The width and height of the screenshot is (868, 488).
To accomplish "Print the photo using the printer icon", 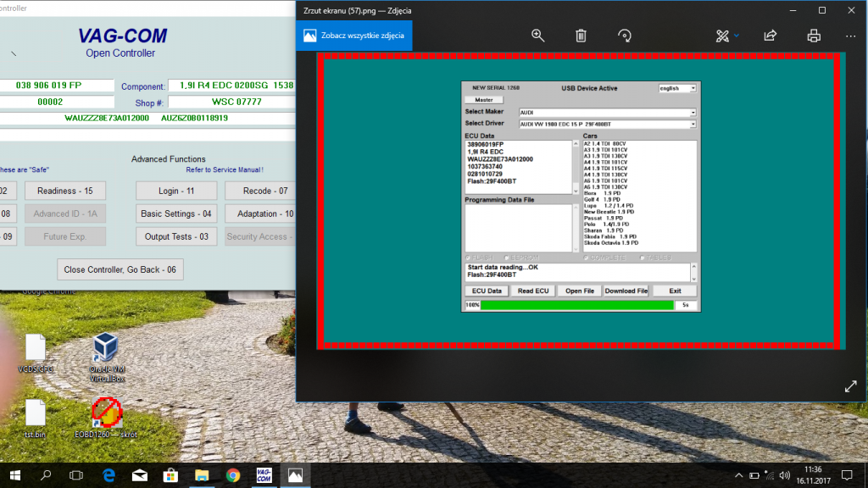I will [814, 36].
